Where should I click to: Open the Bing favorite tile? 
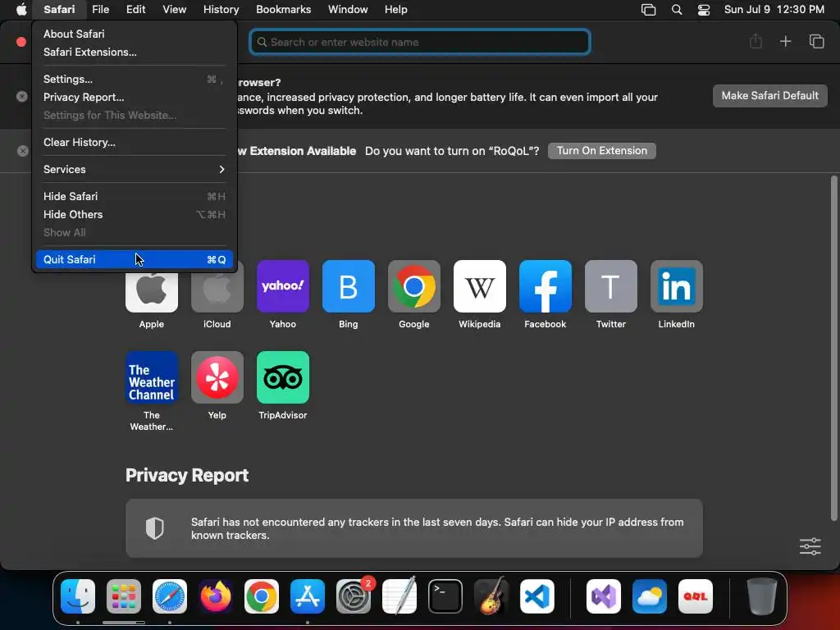click(348, 286)
